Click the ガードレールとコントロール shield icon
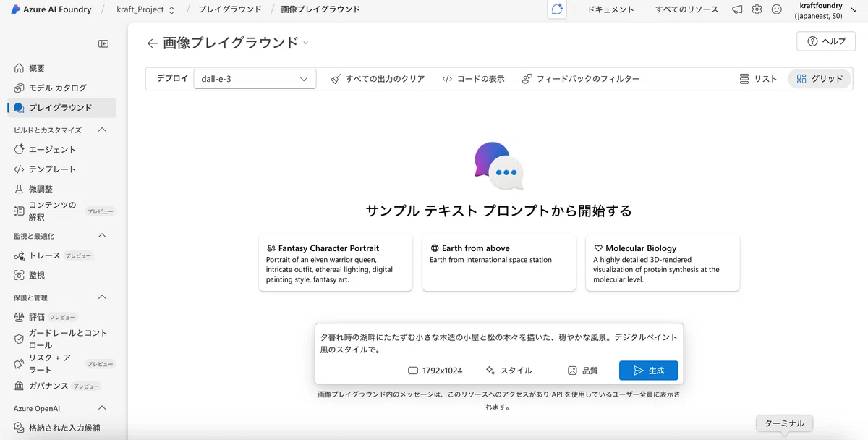The height and width of the screenshot is (440, 868). click(x=20, y=339)
